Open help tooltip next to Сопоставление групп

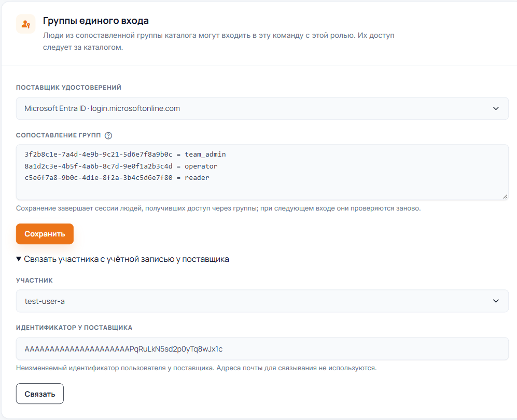[x=108, y=135]
